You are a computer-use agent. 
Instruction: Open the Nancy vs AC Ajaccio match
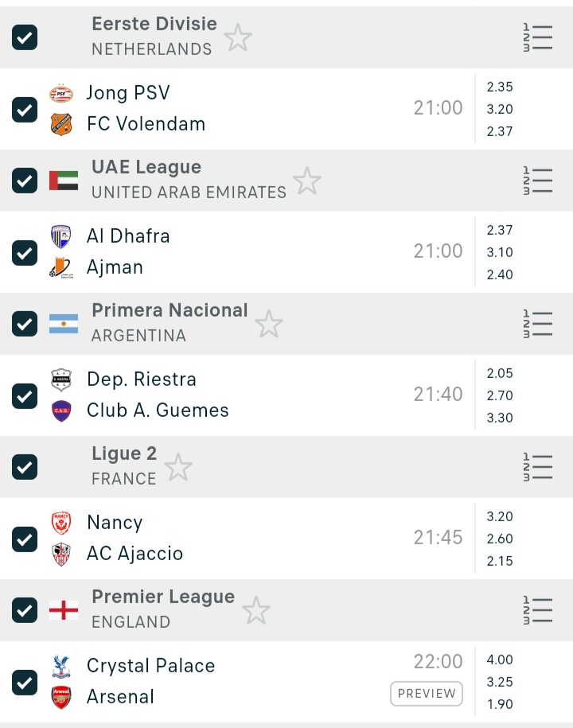pyautogui.click(x=239, y=539)
